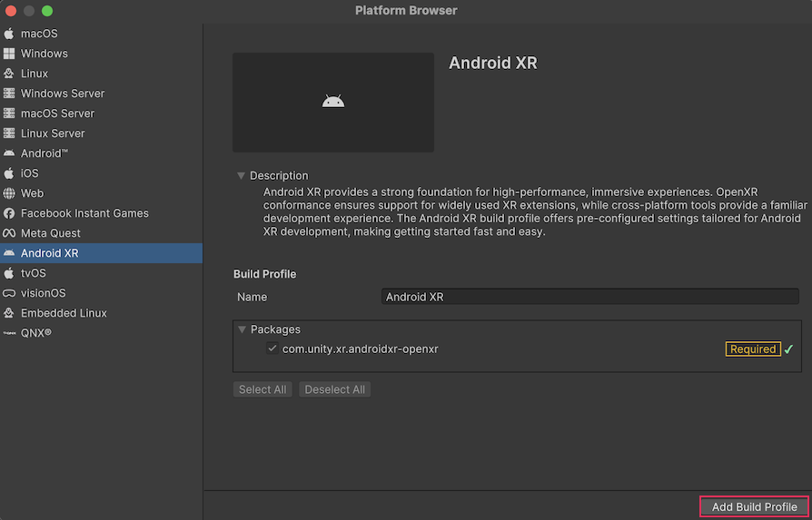Click the Facebook Instant Games icon
Viewport: 812px width, 520px height.
pyautogui.click(x=9, y=213)
